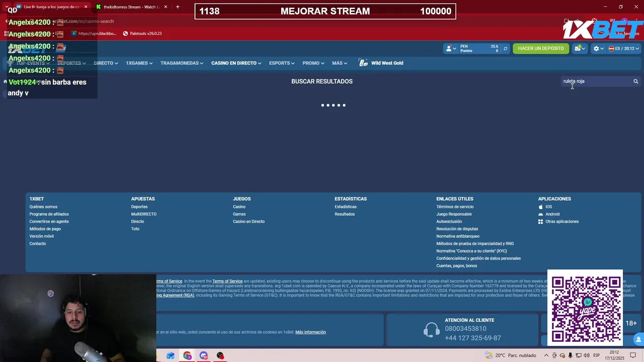Open the OBS recording taskbar icon
This screenshot has height=362, width=644.
(220, 355)
